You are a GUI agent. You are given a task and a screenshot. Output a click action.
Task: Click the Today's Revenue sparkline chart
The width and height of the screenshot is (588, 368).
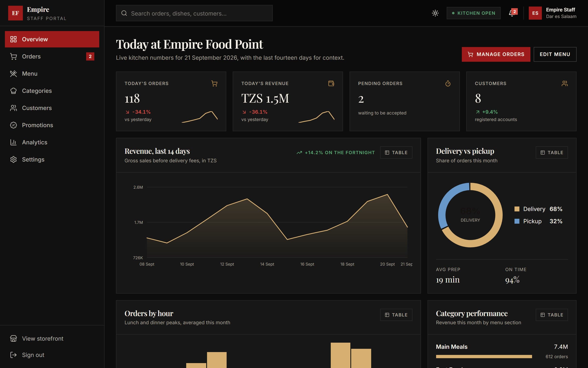pyautogui.click(x=316, y=117)
